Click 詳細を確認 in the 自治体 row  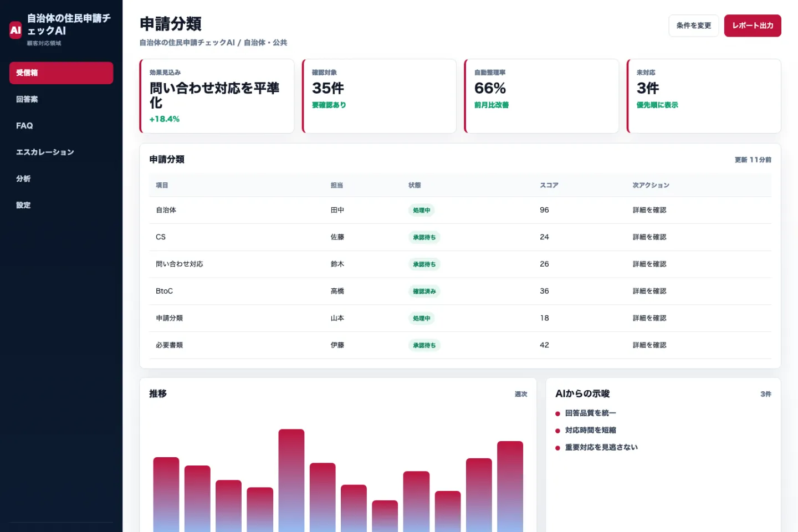[x=649, y=210]
